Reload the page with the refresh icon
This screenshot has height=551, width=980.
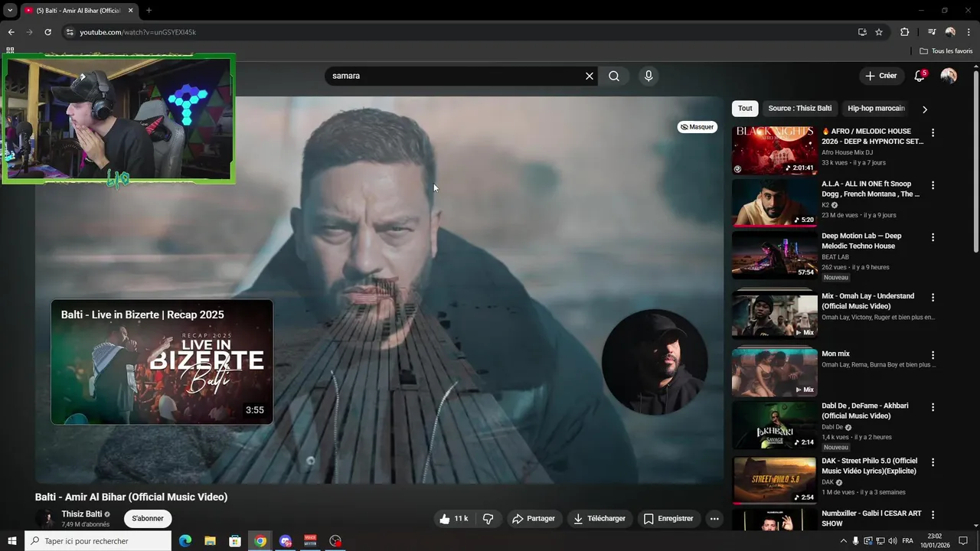(47, 32)
